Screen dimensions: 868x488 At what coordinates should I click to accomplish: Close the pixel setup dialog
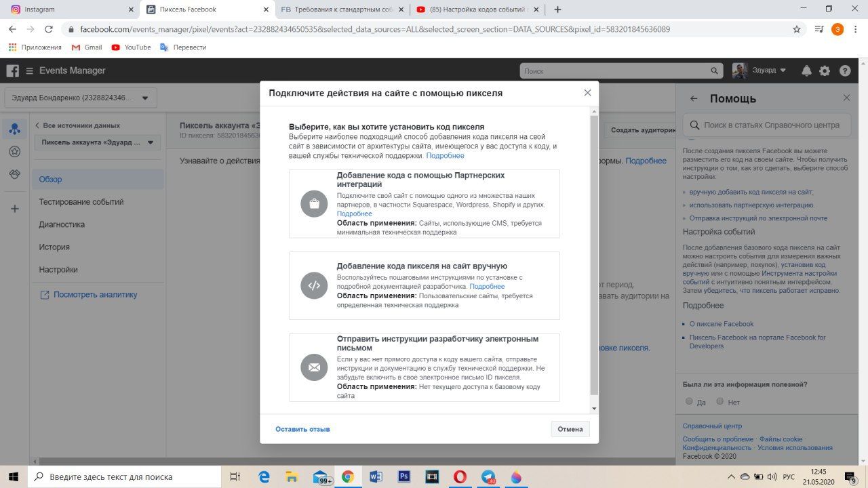[587, 93]
